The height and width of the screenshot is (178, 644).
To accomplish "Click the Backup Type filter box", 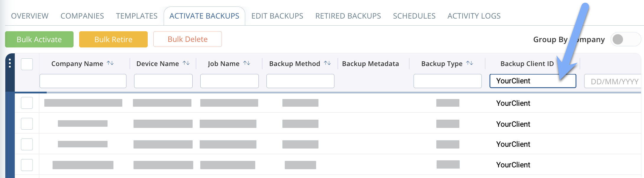I will tap(448, 81).
